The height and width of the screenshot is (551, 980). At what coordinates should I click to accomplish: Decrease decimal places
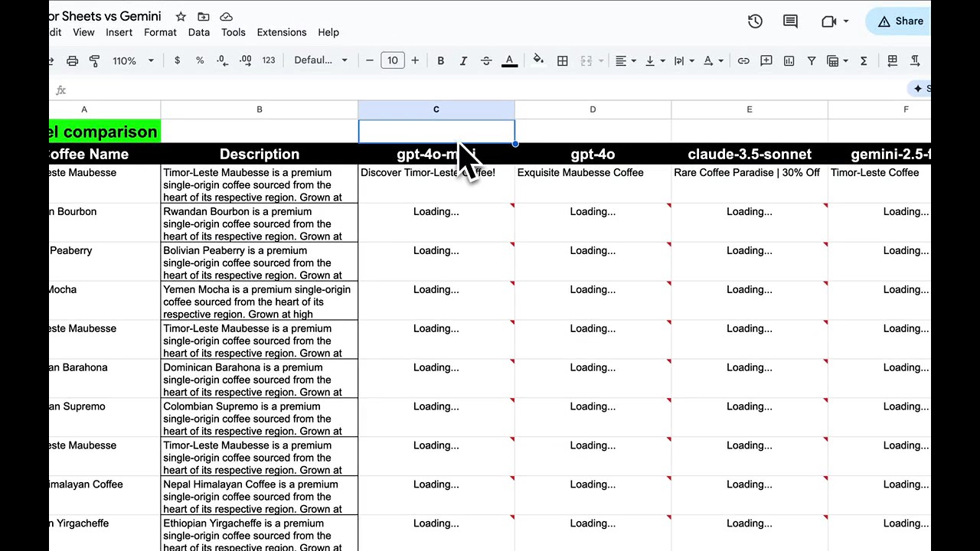(222, 60)
